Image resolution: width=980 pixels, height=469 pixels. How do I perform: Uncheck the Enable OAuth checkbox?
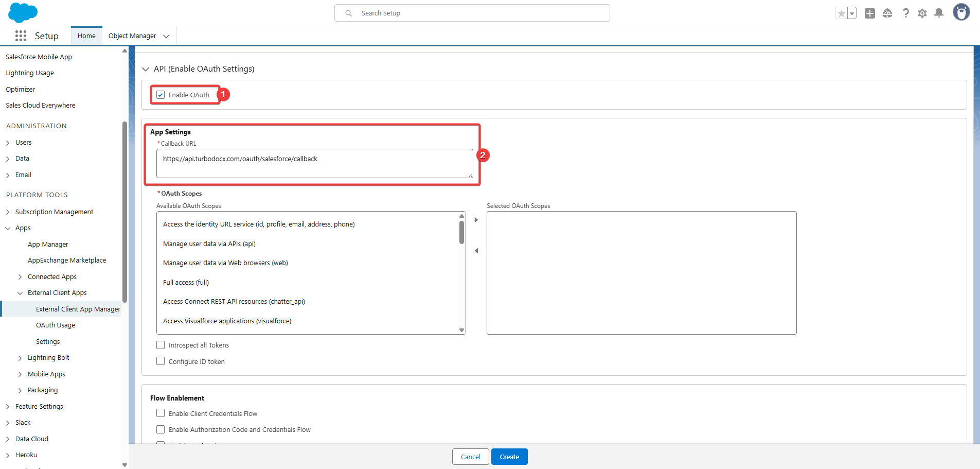tap(161, 95)
